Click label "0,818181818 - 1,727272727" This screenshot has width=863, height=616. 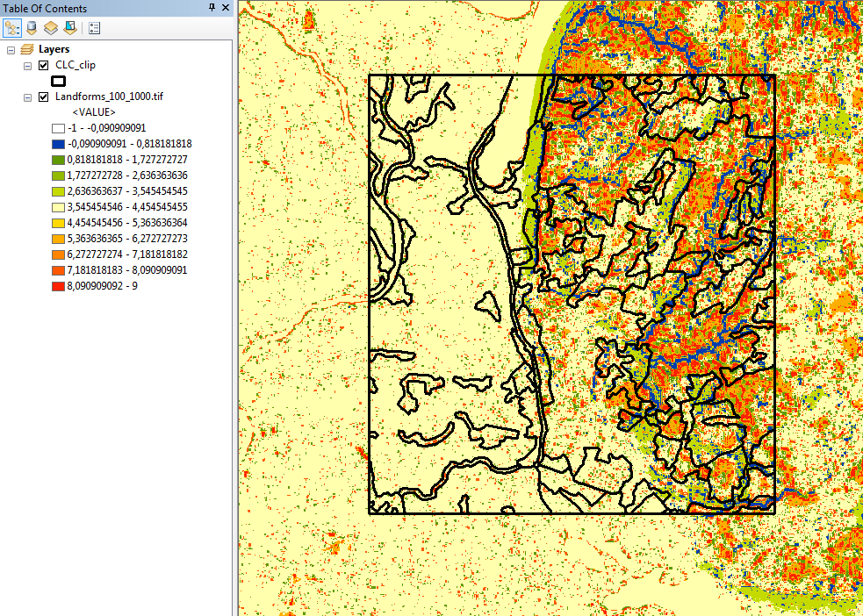coord(127,160)
